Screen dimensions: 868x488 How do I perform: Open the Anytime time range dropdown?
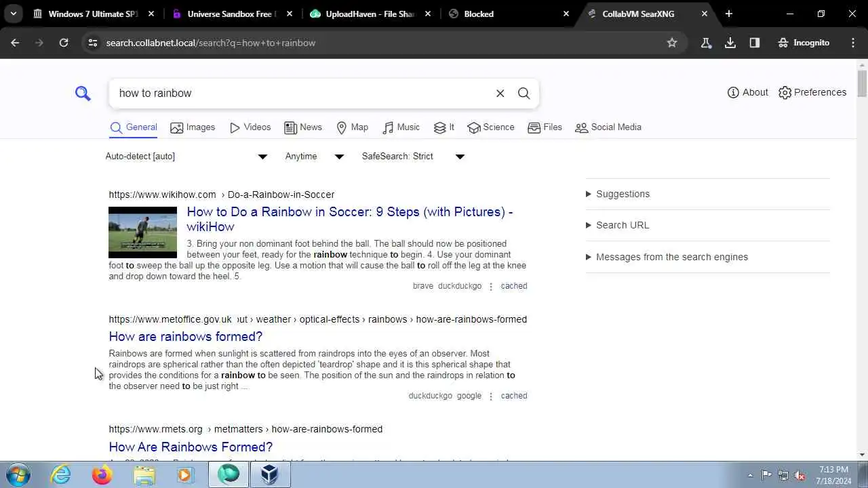(315, 157)
